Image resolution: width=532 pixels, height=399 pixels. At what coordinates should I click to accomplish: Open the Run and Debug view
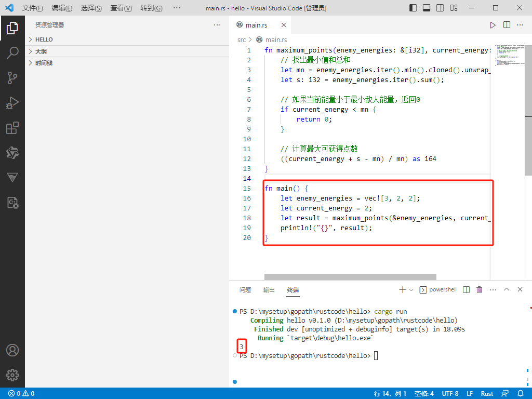pyautogui.click(x=12, y=103)
